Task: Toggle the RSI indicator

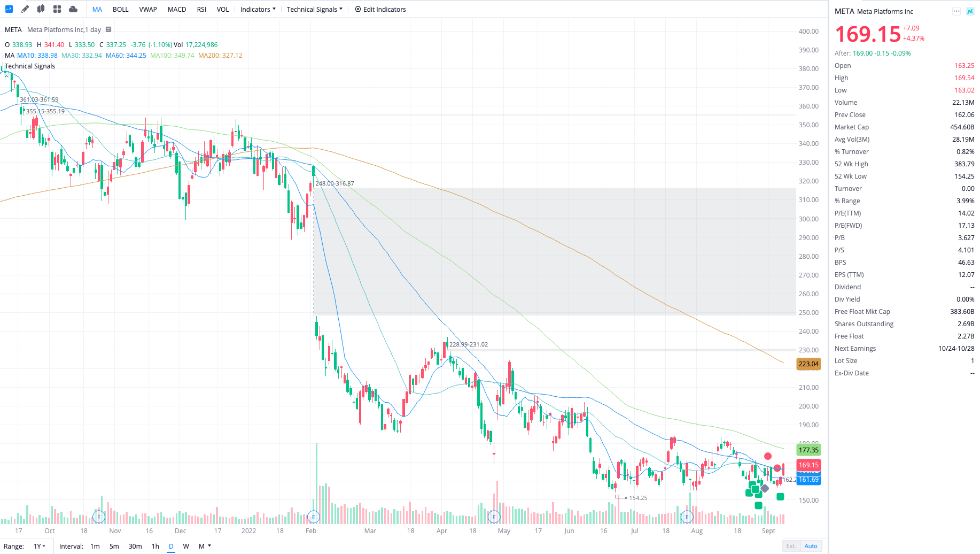Action: pos(201,9)
